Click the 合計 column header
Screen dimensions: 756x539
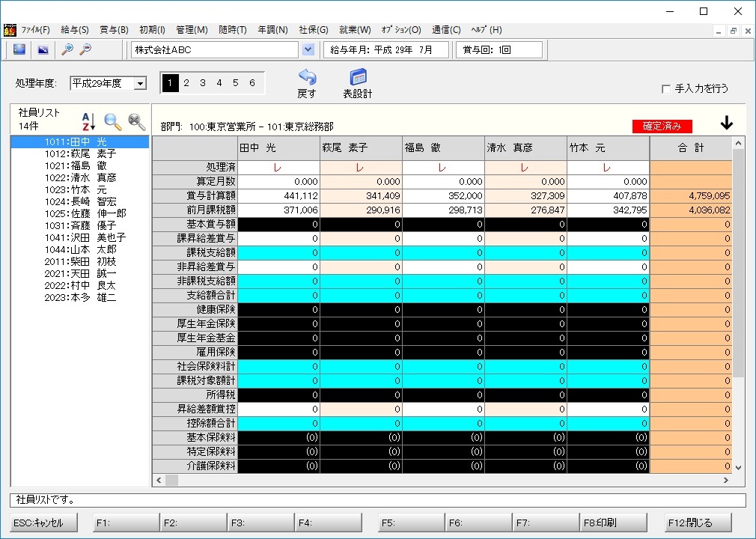pyautogui.click(x=691, y=148)
